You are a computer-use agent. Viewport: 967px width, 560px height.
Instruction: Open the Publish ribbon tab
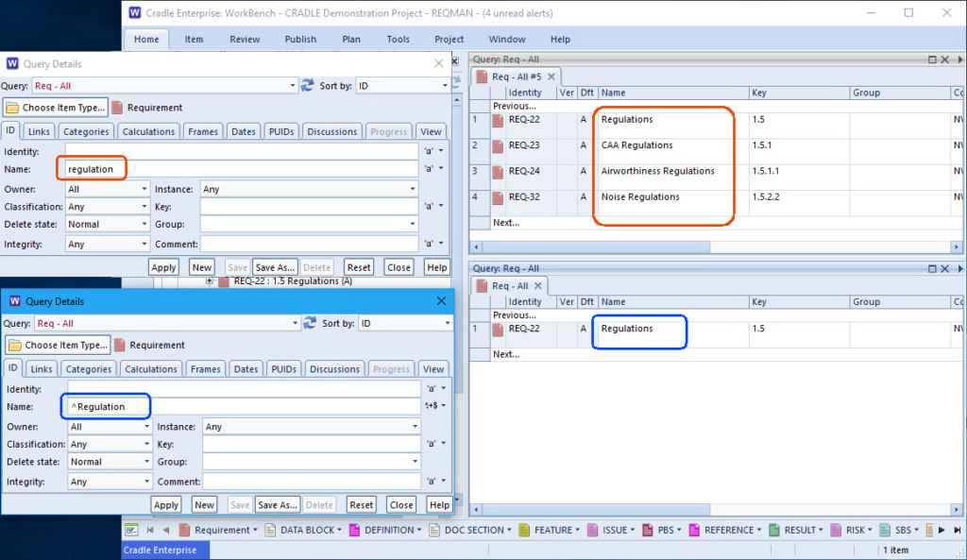[x=300, y=40]
